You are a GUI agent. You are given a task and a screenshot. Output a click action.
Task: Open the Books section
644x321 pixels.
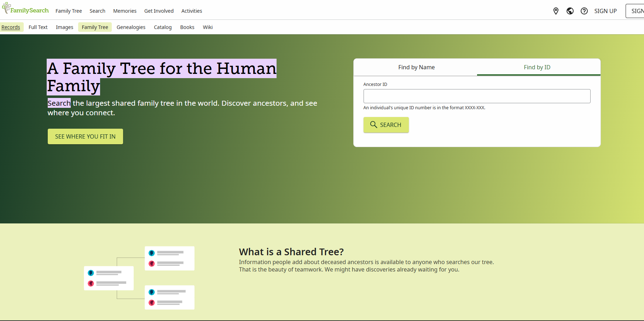point(187,27)
